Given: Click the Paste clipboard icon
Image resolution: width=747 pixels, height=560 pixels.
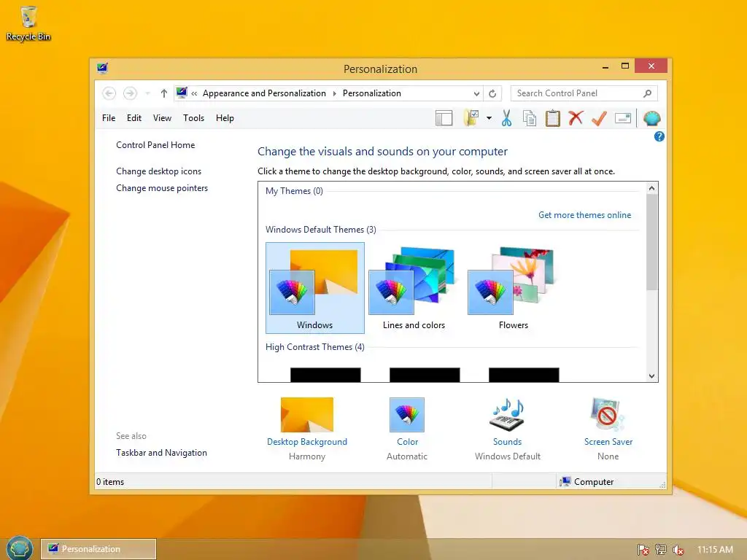Looking at the screenshot, I should (553, 118).
